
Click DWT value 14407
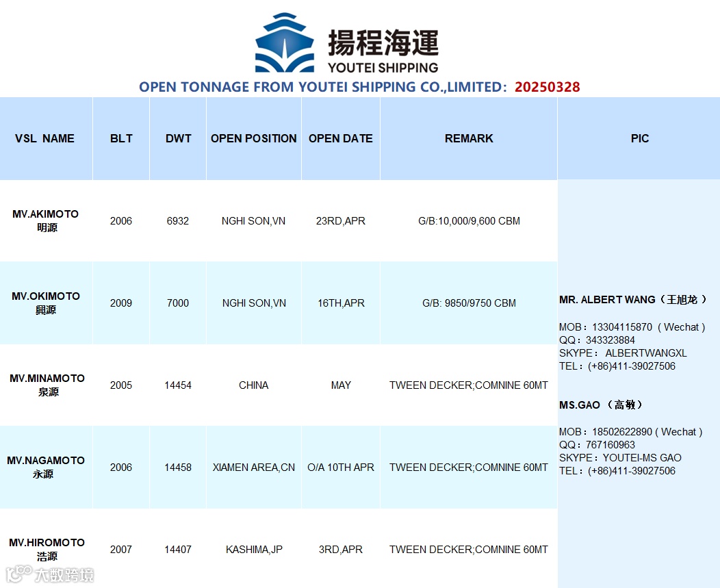point(178,550)
